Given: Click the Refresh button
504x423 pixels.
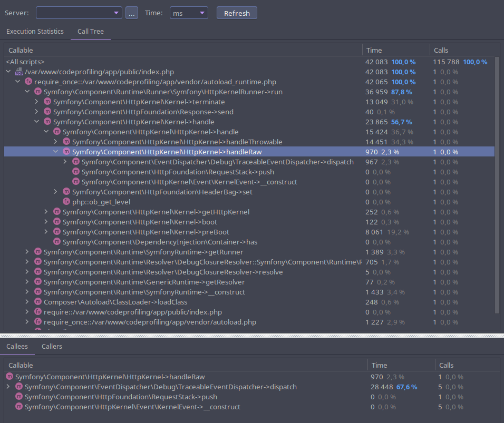Looking at the screenshot, I should [237, 13].
